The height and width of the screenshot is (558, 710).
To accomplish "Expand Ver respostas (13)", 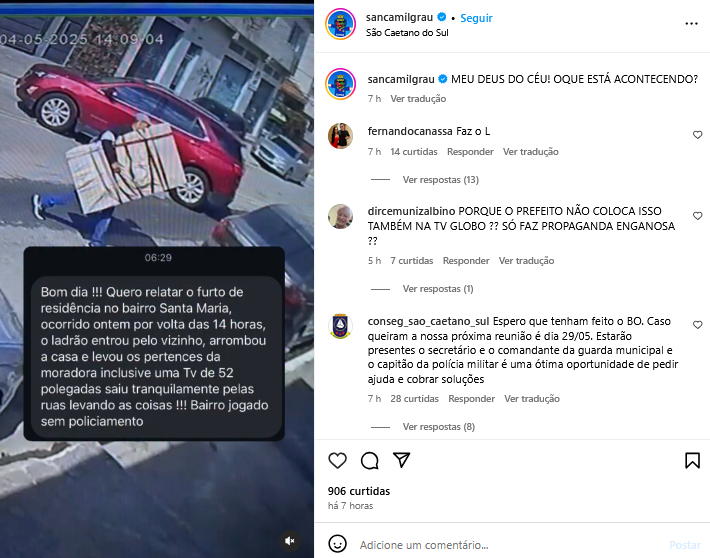I will coord(441,180).
